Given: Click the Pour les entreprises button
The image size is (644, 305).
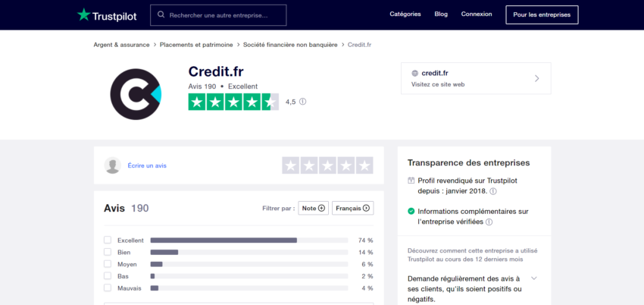Looking at the screenshot, I should click(542, 15).
